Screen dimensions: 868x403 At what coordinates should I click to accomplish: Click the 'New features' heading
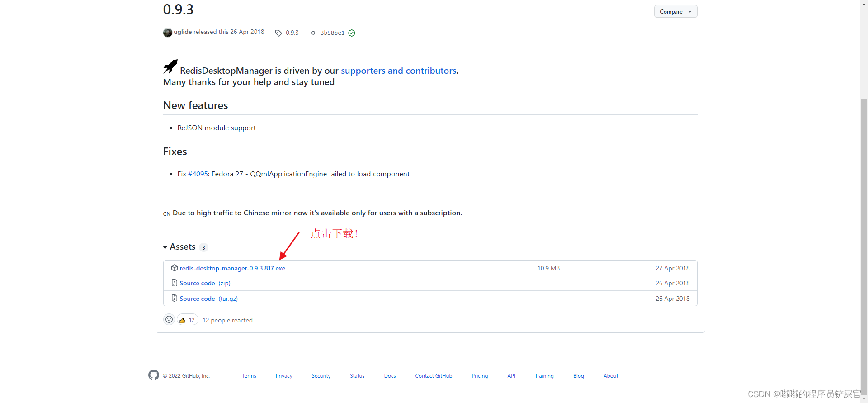(196, 105)
